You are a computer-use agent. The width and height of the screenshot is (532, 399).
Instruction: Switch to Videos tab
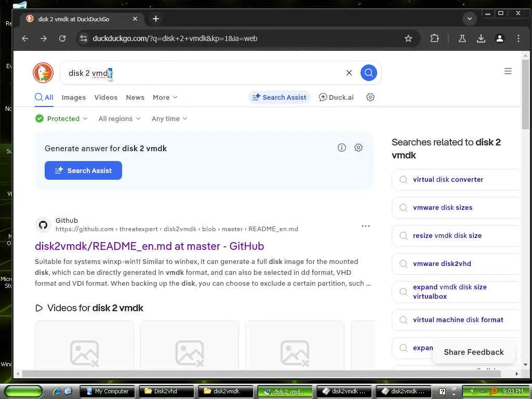click(106, 97)
